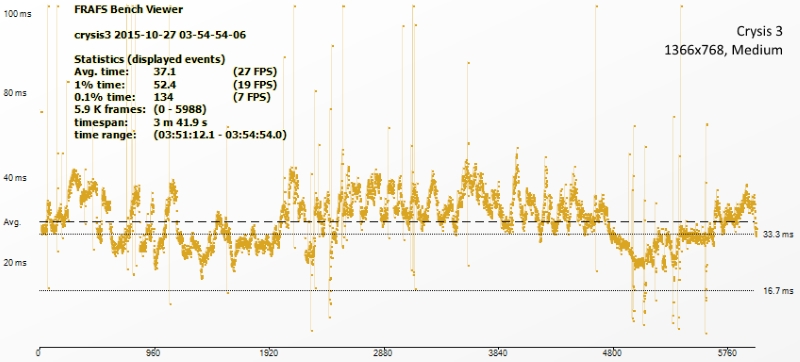The height and width of the screenshot is (362, 800).
Task: Click the FRAFS Bench Viewer title
Action: coord(129,9)
